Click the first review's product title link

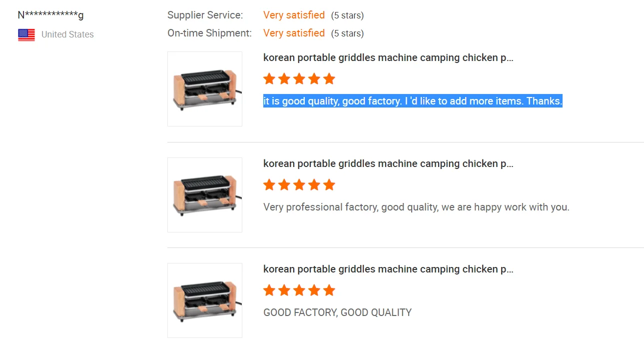click(388, 57)
